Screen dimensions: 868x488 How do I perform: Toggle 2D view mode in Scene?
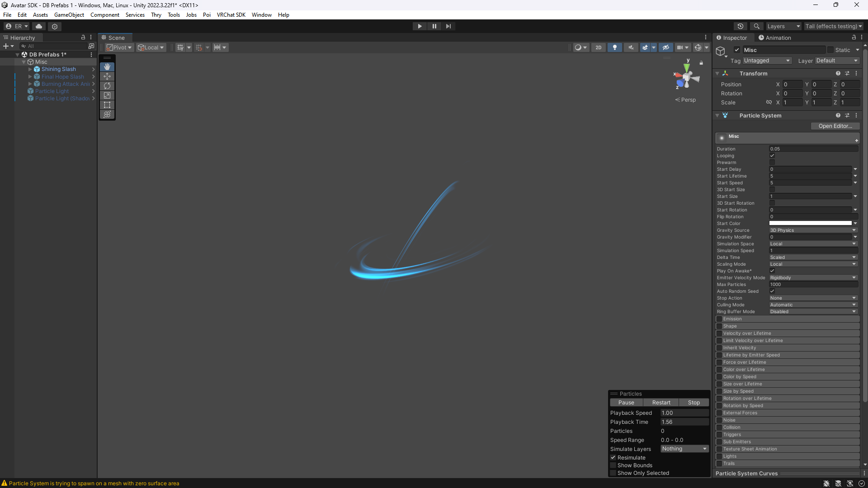[x=598, y=47]
